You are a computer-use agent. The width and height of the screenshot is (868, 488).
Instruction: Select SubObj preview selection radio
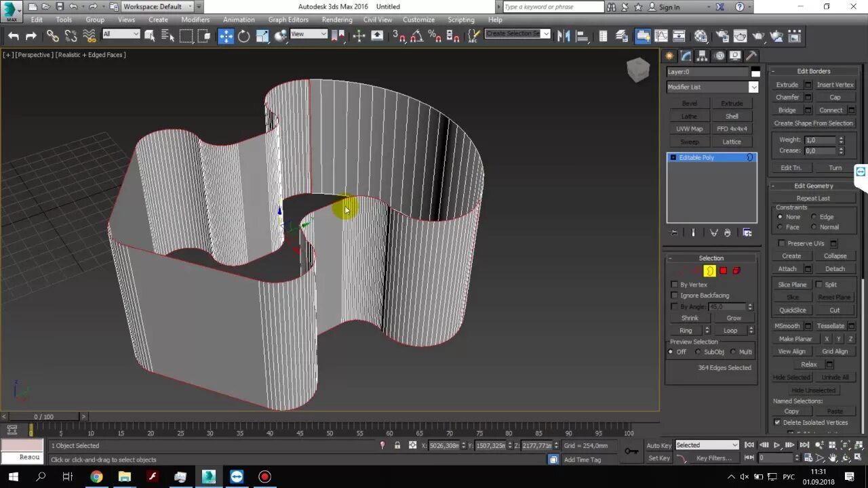[x=698, y=352]
